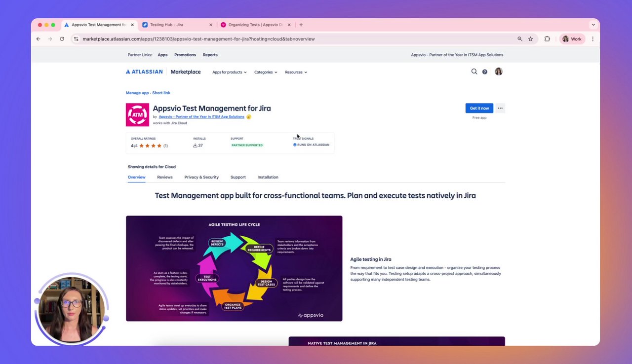This screenshot has height=364, width=632.
Task: Open more actions ellipsis button
Action: pyautogui.click(x=500, y=108)
